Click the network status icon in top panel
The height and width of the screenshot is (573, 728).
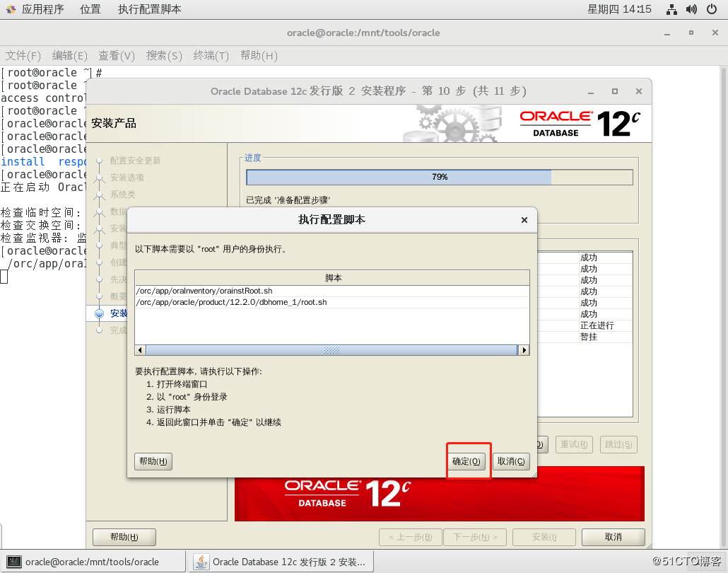click(671, 9)
